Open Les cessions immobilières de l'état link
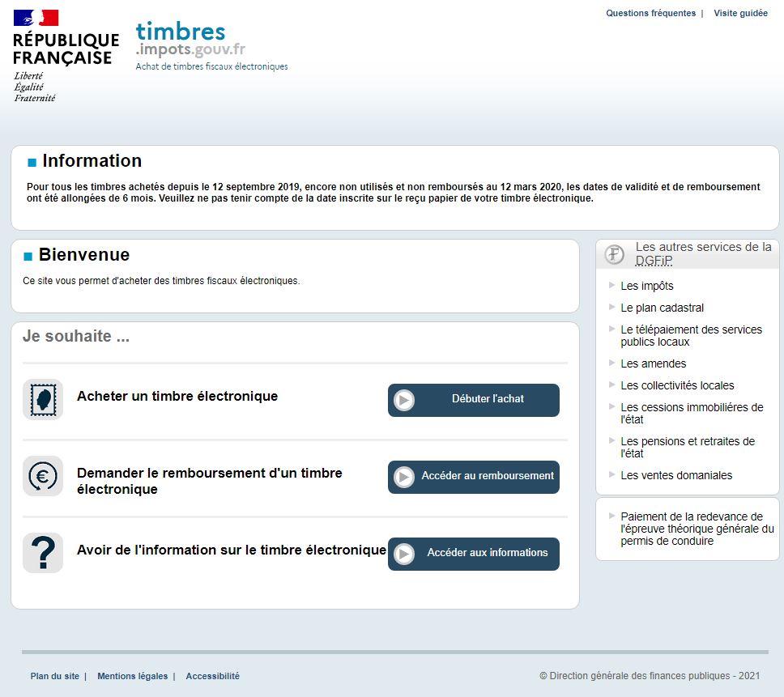The width and height of the screenshot is (784, 697). coord(692,413)
